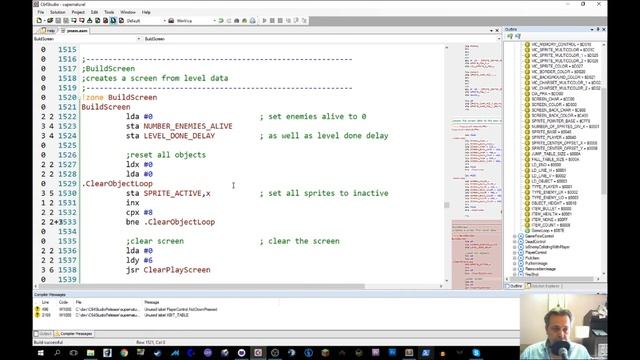The image size is (640, 360).
Task: Click the New document toolbar icon
Action: click(x=39, y=20)
